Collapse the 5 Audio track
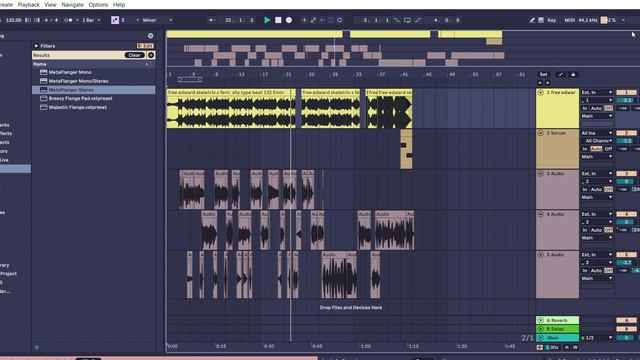Screen dimensions: 640x360 point(540,255)
